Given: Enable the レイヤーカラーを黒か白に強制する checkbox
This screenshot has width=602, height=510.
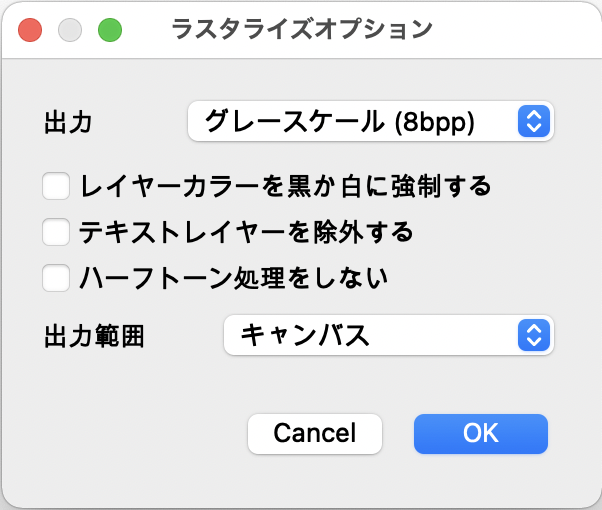Looking at the screenshot, I should (x=56, y=186).
